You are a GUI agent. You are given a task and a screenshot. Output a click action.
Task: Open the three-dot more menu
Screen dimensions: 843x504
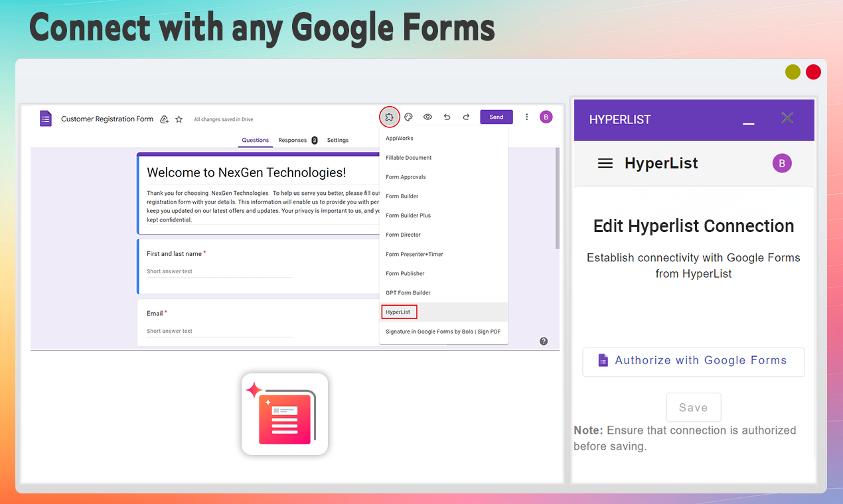tap(527, 117)
